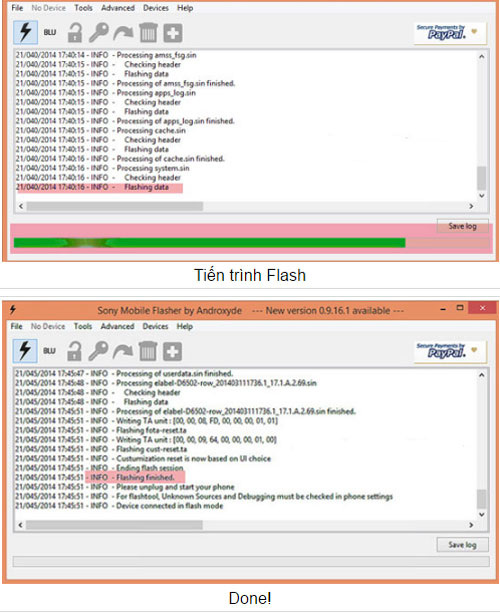
Task: Click the vertical scrollbar thumb in the bottom log
Action: (x=482, y=499)
